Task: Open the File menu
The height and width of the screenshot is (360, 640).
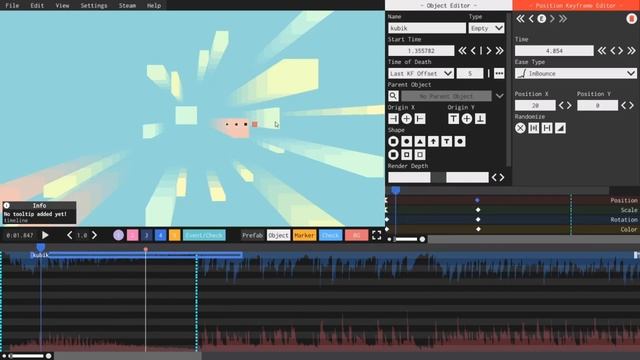Action: tap(12, 5)
